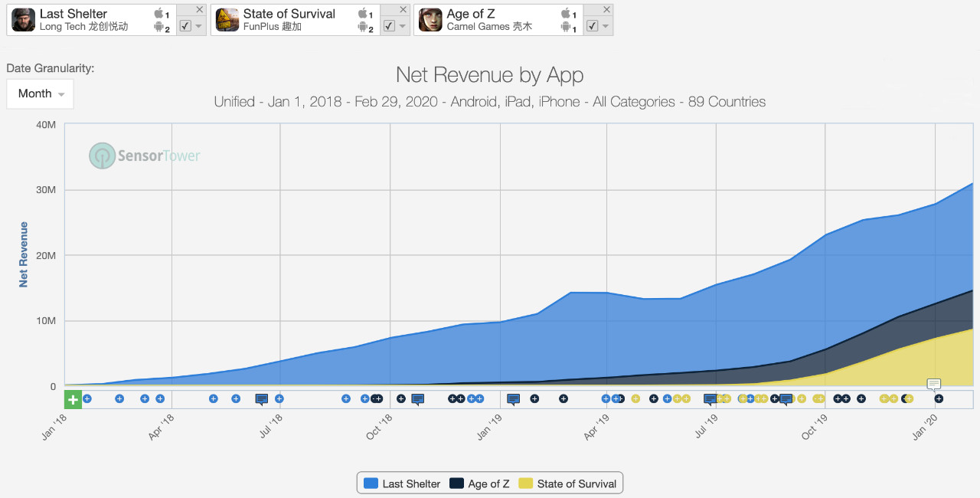Viewport: 980px width, 498px height.
Task: Click the comment event marker near Jul '18
Action: tap(262, 398)
